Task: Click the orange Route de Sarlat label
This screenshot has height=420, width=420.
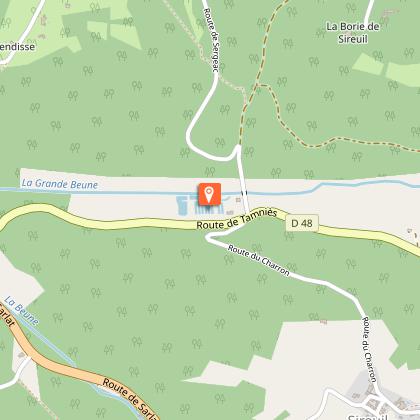Action: [x=130, y=399]
